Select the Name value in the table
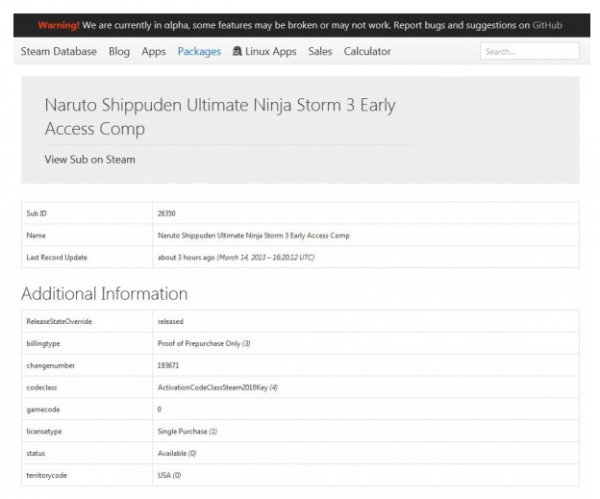 pyautogui.click(x=253, y=235)
